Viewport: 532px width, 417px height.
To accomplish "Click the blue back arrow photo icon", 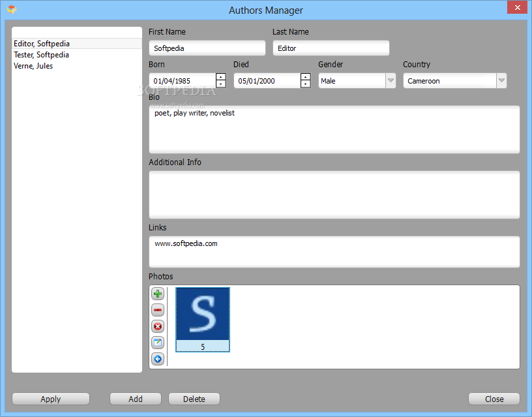I will point(158,359).
